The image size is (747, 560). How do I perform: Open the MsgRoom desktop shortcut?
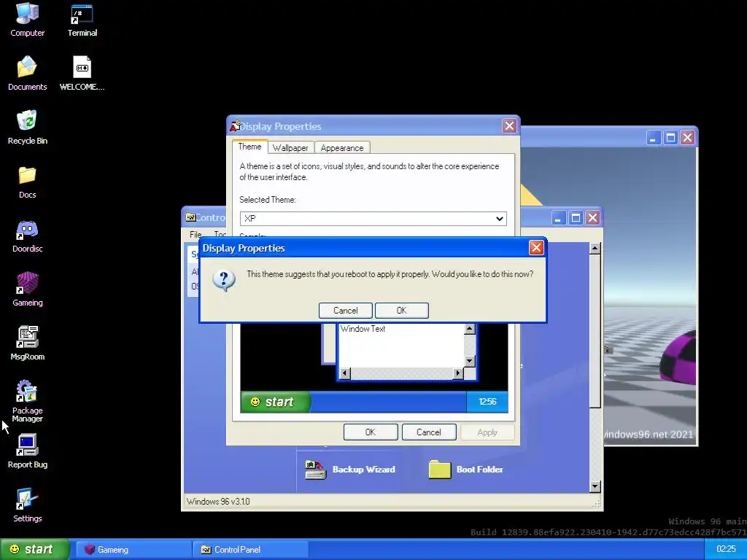(27, 343)
